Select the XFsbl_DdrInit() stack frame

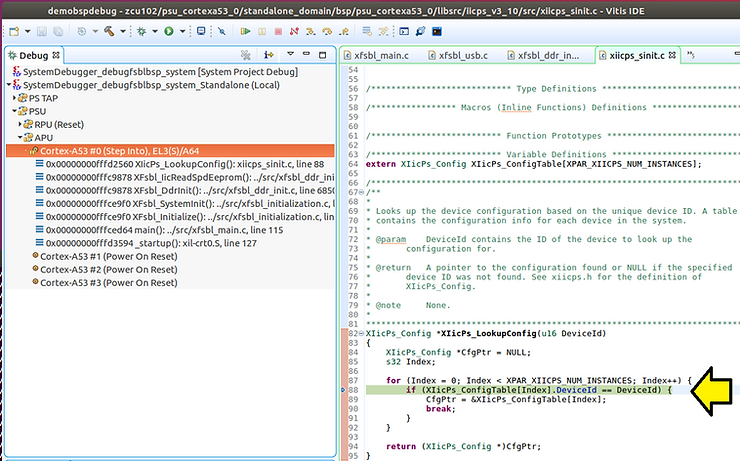(185, 190)
